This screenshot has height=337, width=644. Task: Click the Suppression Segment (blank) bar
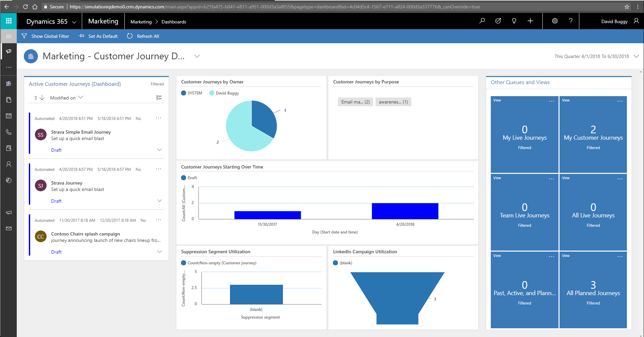pos(256,294)
